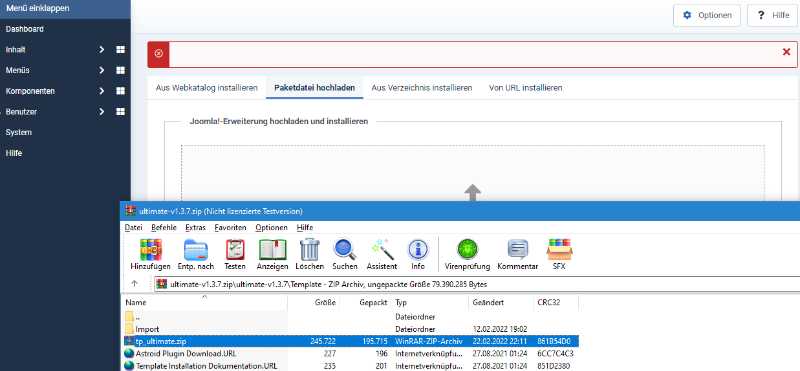Viewport: 800px width, 371px height.
Task: Open Inhalt dashboard grid icon
Action: 120,50
